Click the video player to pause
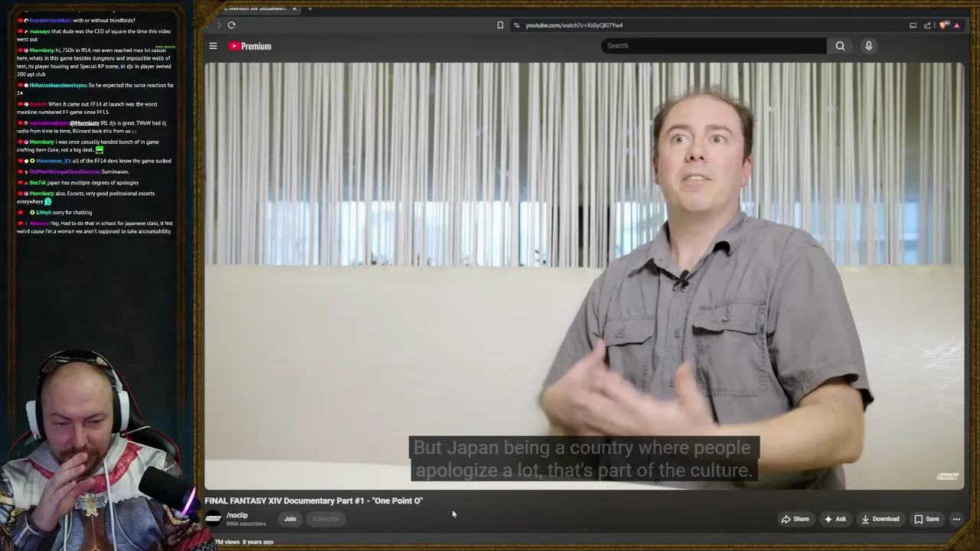Screen dimensions: 980x551 [x=584, y=275]
